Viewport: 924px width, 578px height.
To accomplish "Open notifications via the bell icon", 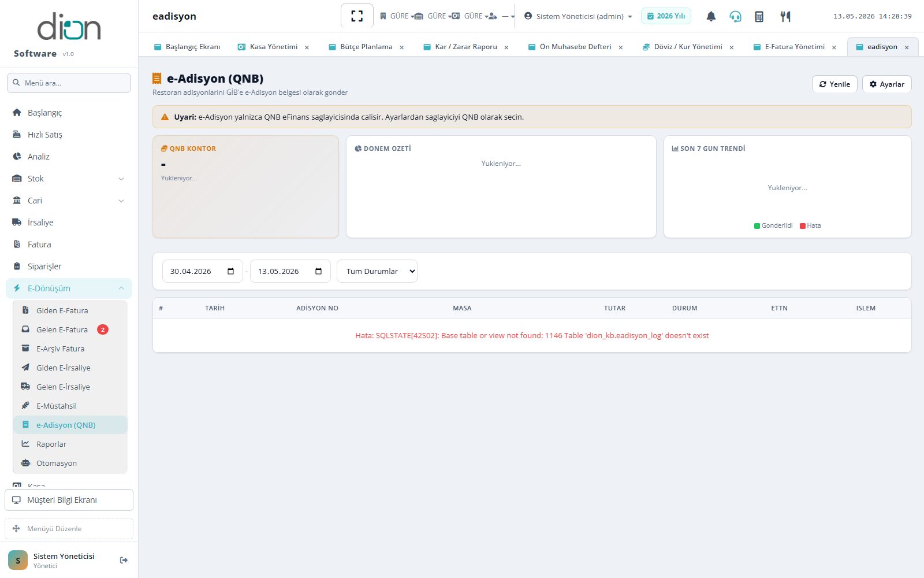I will point(711,16).
